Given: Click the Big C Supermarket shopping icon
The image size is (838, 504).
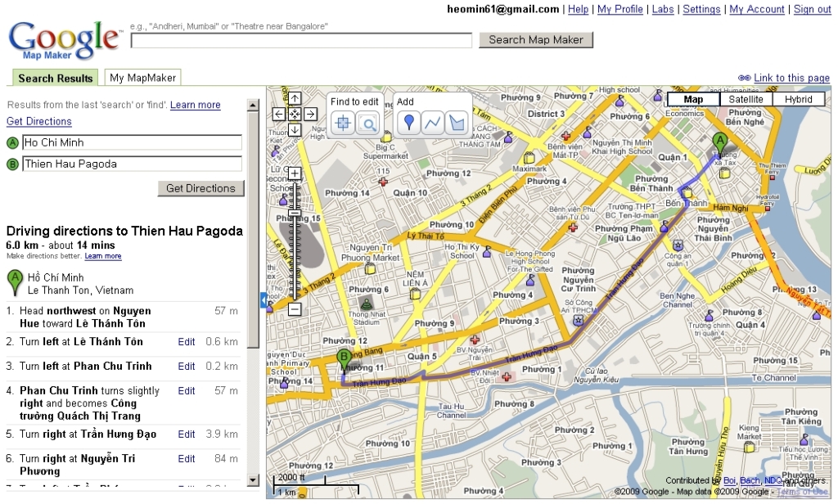Looking at the screenshot, I should click(x=386, y=137).
